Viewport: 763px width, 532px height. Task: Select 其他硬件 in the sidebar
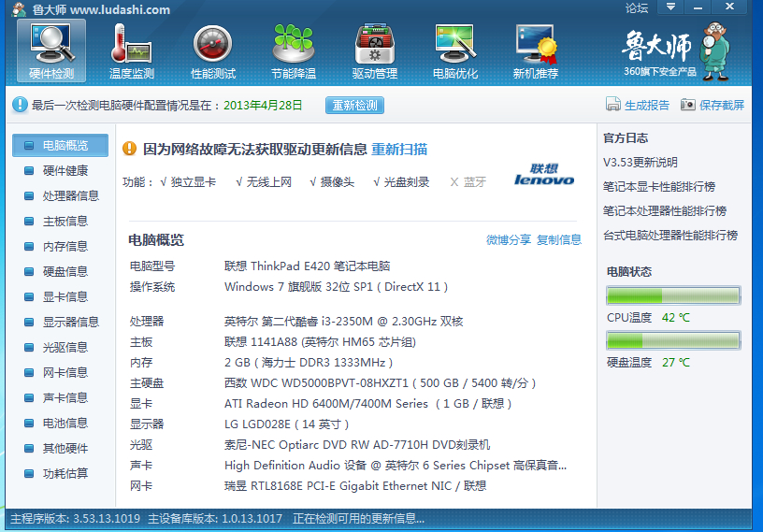pyautogui.click(x=61, y=448)
